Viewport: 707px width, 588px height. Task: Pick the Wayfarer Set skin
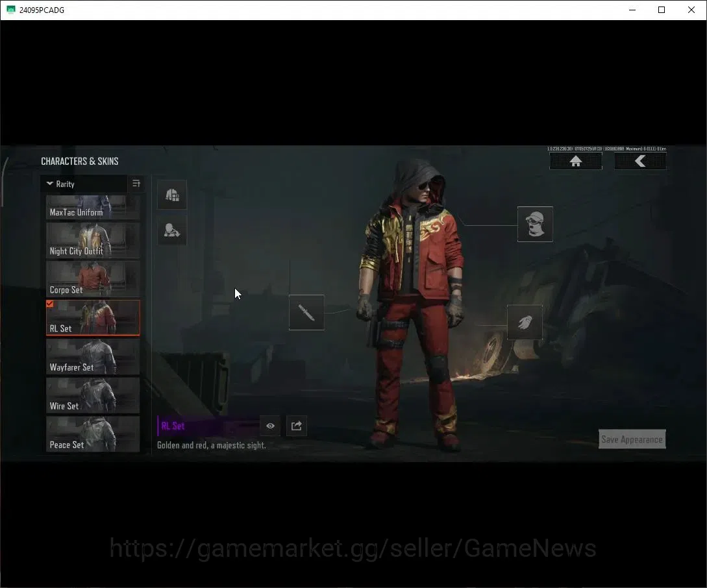tap(93, 356)
